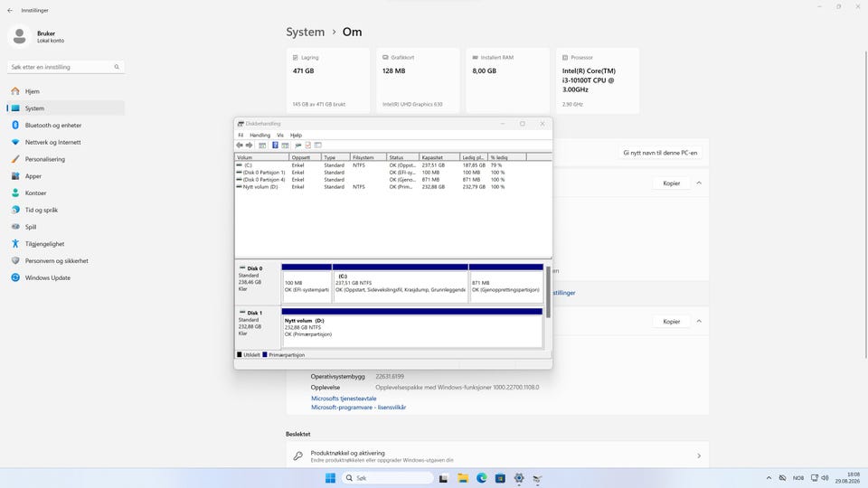
Task: Click the lower Kopier button
Action: click(672, 322)
